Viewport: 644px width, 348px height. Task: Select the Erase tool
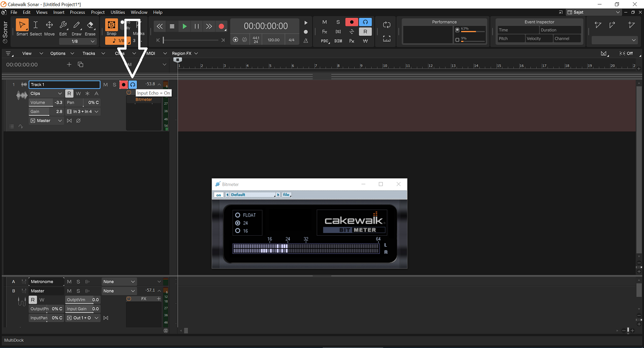coord(90,25)
